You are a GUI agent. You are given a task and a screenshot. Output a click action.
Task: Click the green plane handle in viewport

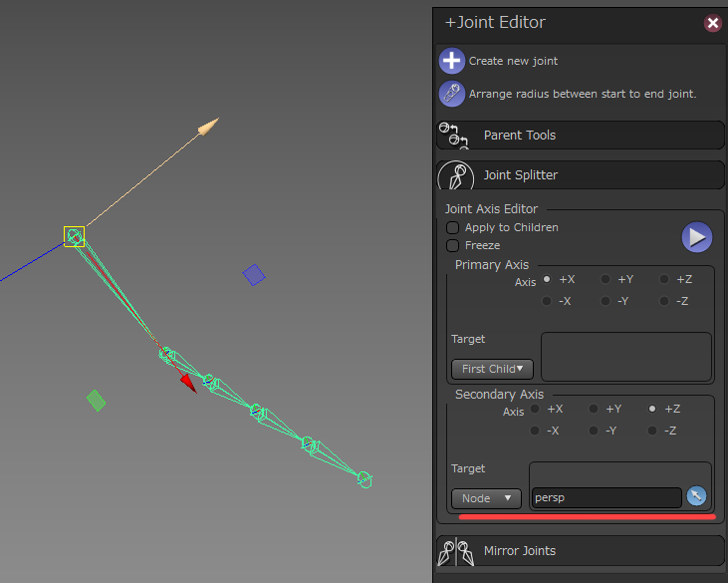pos(97,401)
